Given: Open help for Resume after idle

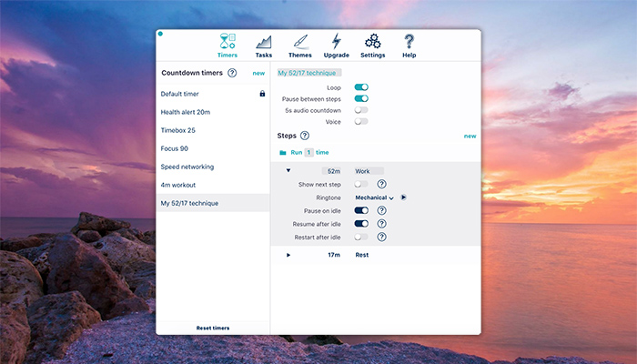Looking at the screenshot, I should coord(381,224).
